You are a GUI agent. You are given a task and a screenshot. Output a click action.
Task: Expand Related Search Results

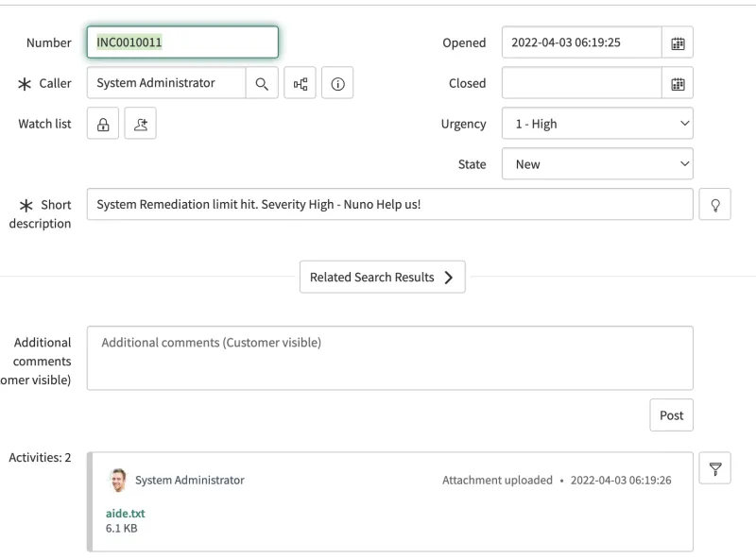pyautogui.click(x=382, y=278)
